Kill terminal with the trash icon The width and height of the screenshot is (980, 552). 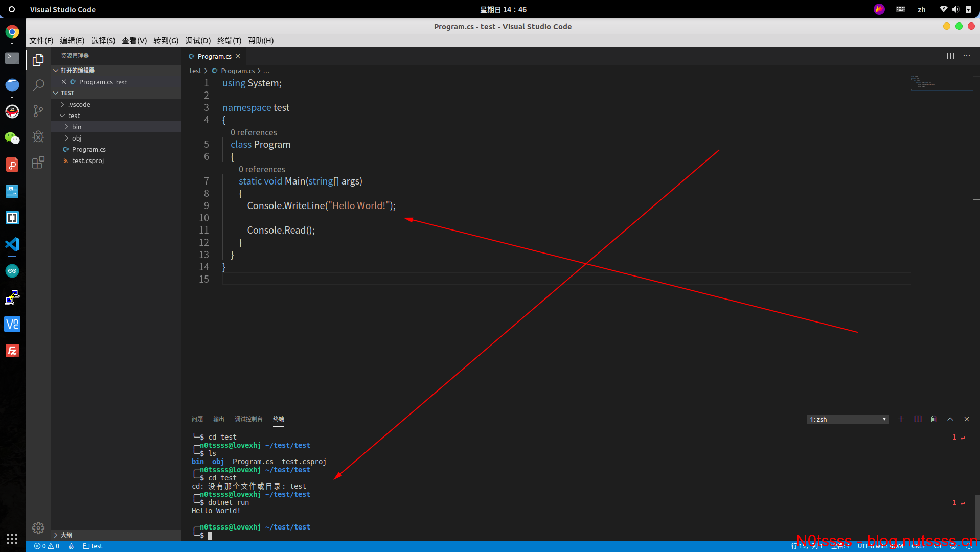coord(934,419)
